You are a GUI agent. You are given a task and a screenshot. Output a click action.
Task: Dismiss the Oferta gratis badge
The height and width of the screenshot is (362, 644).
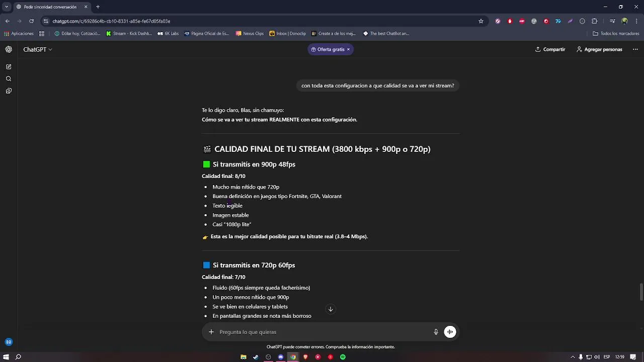tap(348, 49)
